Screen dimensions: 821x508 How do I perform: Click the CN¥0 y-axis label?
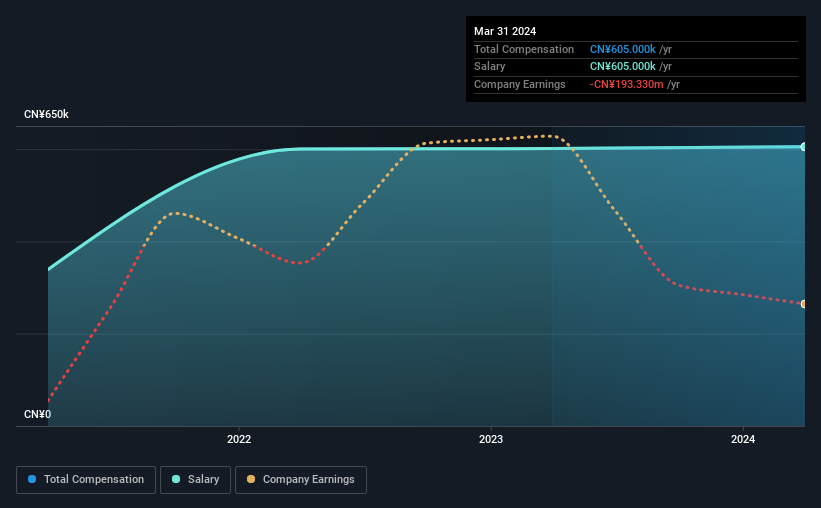coord(38,414)
